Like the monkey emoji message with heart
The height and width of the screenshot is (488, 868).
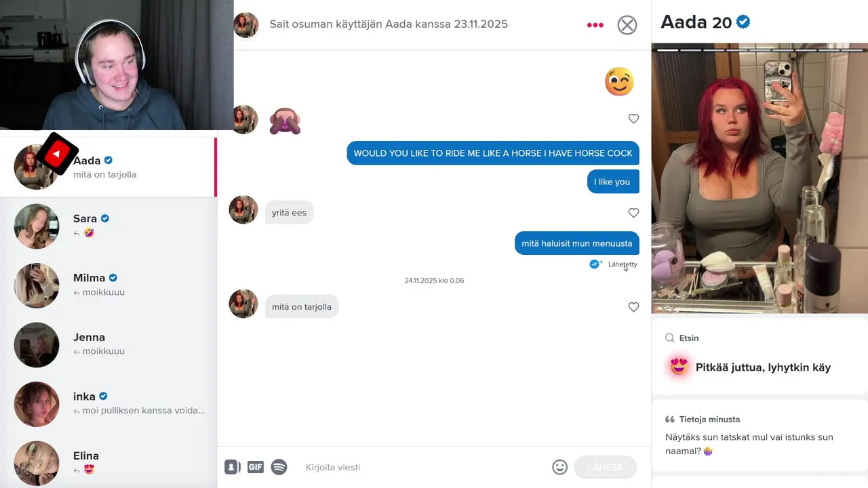click(633, 119)
